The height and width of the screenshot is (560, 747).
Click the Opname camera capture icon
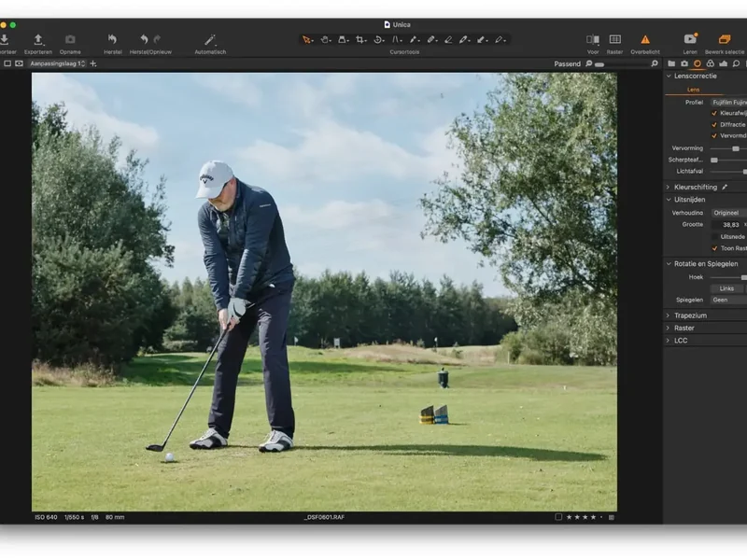pos(70,39)
